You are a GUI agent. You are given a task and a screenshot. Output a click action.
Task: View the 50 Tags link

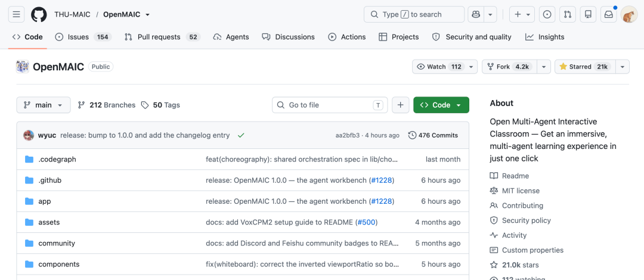click(x=160, y=105)
